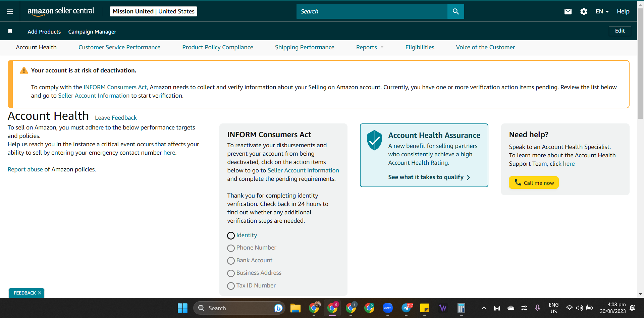
Task: Go to the Shipping Performance tab
Action: point(305,47)
